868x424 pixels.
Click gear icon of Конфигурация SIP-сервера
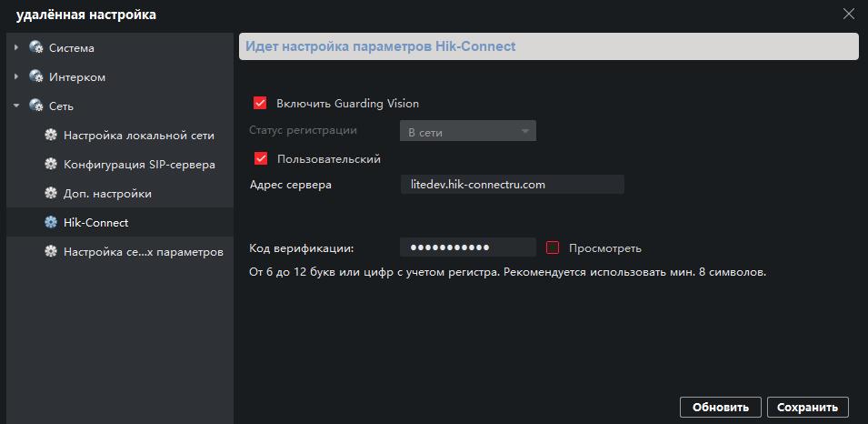(x=51, y=164)
